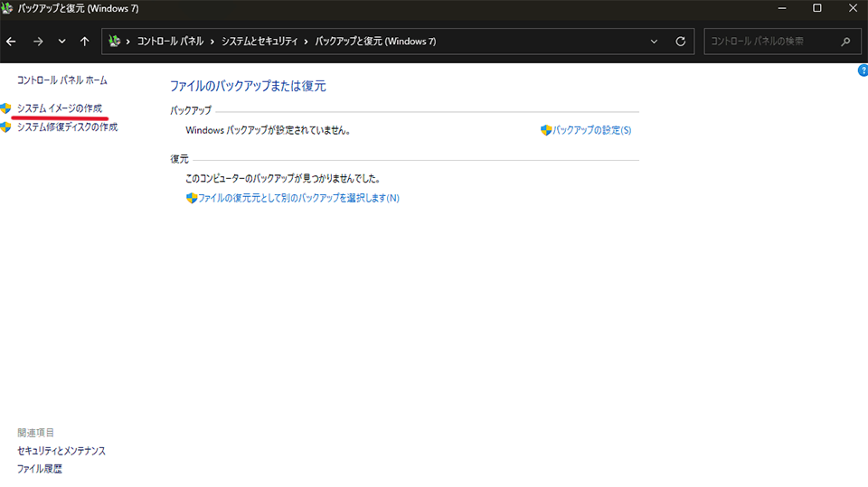Choose ファイルの復元元として別のバックアップを選択します(N)

click(298, 198)
